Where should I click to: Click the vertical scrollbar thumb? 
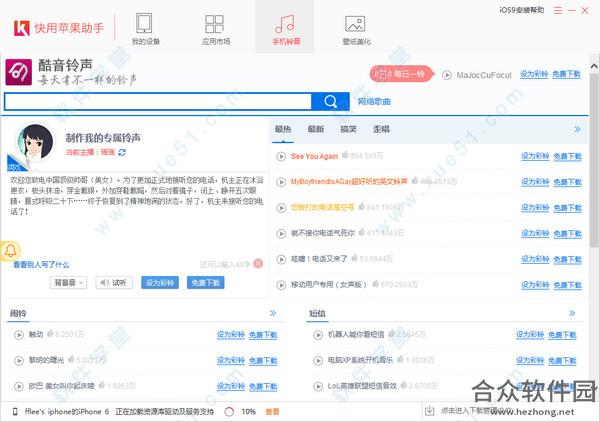(594, 161)
